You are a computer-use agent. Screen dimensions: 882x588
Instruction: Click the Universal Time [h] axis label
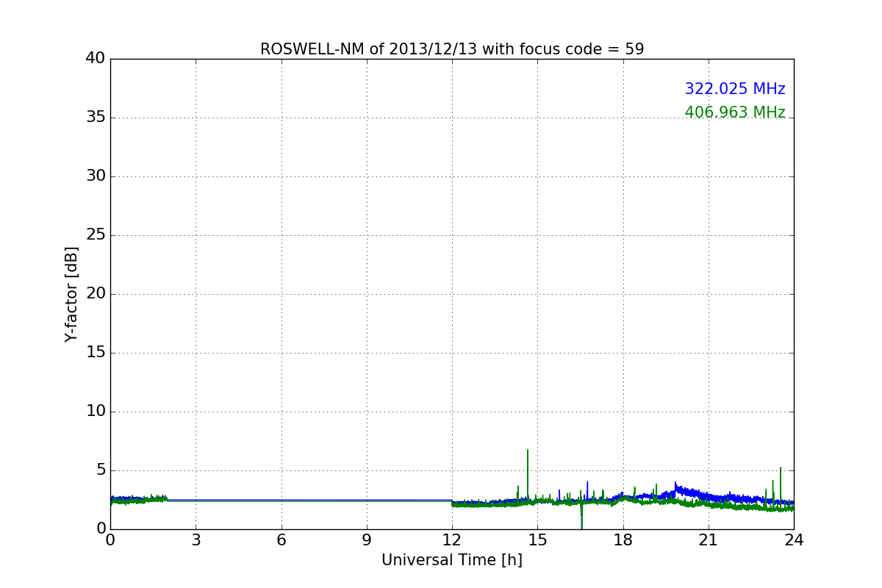(452, 560)
